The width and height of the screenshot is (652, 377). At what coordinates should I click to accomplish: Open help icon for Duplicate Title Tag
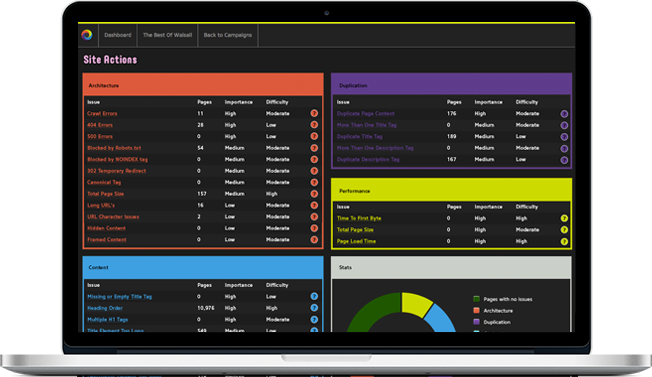(564, 137)
